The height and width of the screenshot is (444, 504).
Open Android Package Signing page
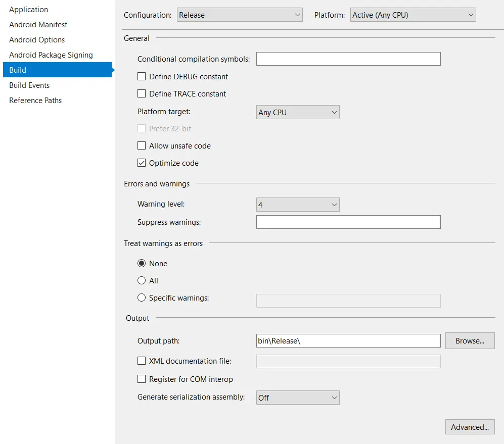[51, 55]
